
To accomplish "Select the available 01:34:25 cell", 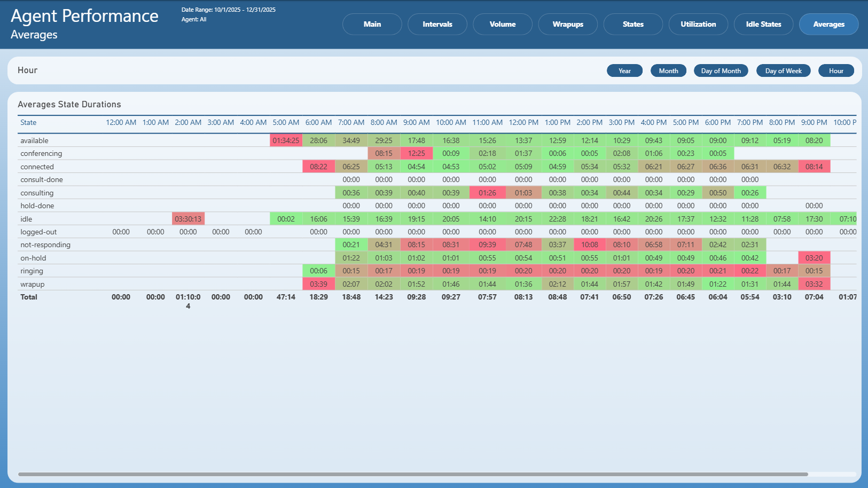I will 286,140.
